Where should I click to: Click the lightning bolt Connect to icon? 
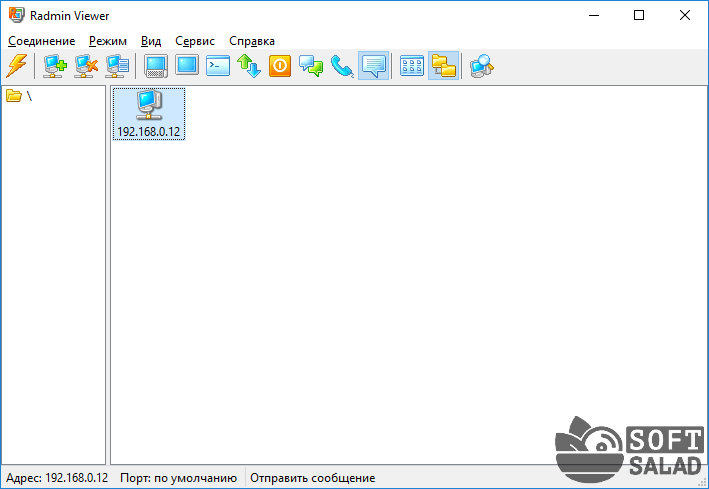(17, 66)
